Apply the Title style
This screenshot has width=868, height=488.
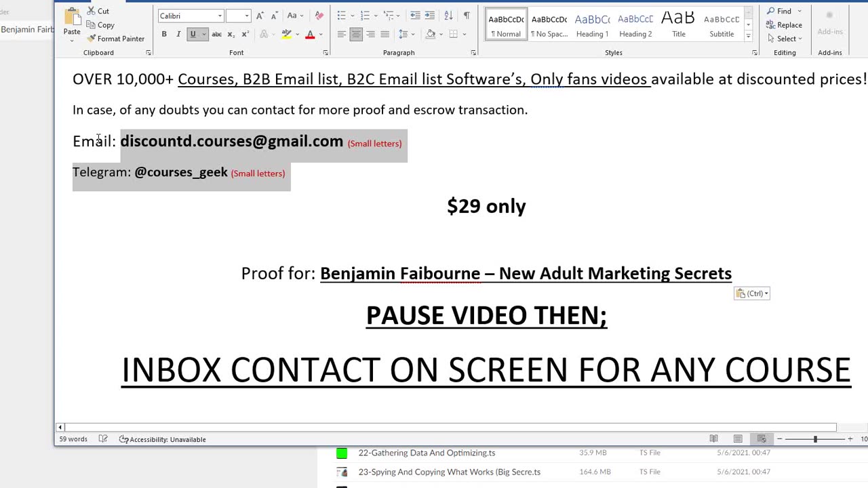[x=679, y=24]
